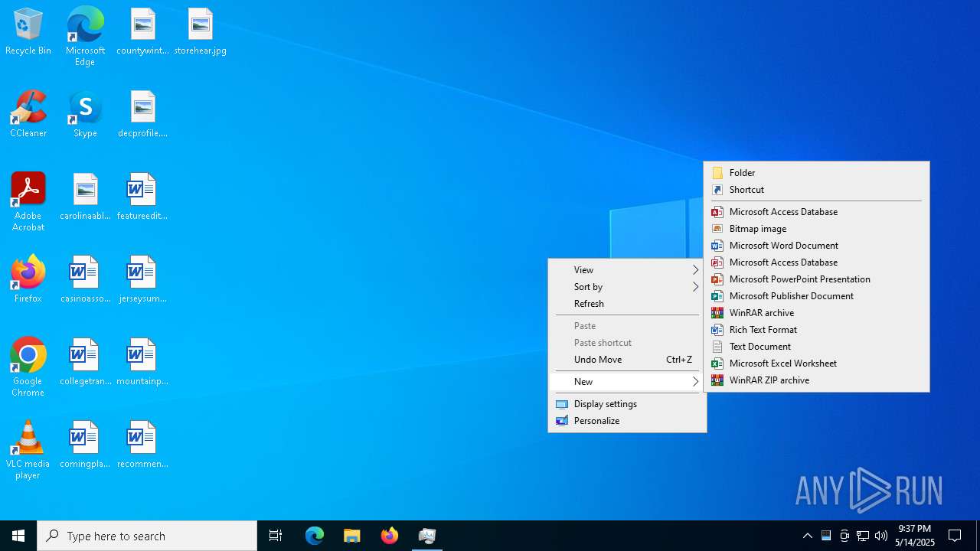
Task: Select the Skype desktop shortcut
Action: click(x=85, y=115)
